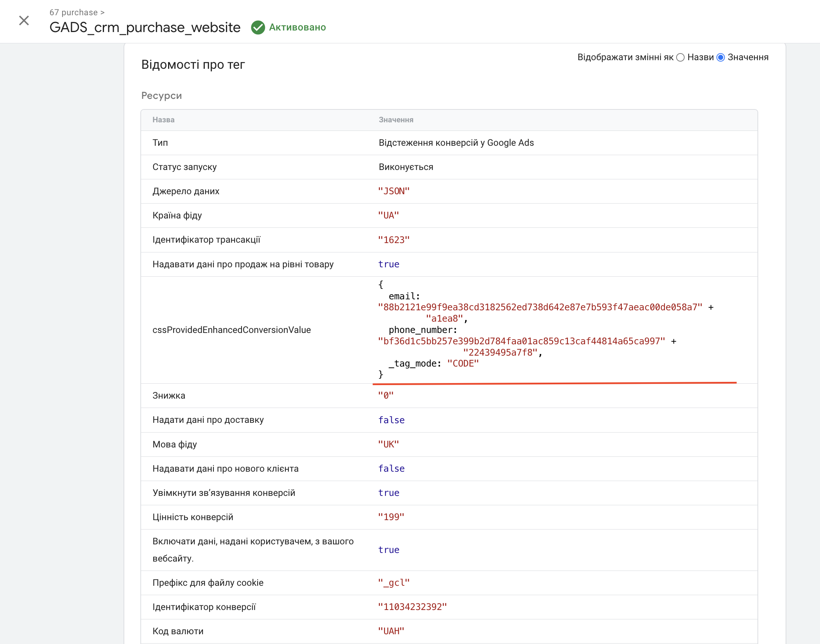
Task: Select the "JSON" value
Action: [394, 191]
